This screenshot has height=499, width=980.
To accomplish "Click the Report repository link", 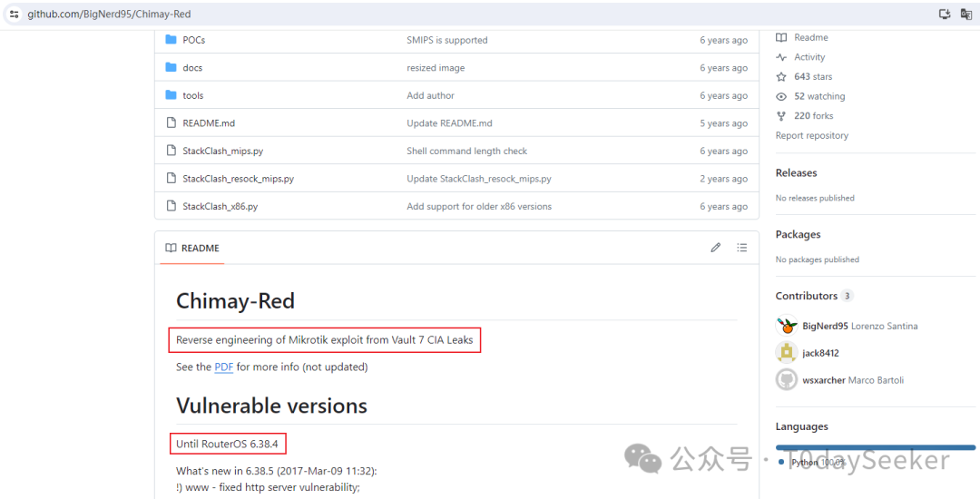I will point(812,135).
